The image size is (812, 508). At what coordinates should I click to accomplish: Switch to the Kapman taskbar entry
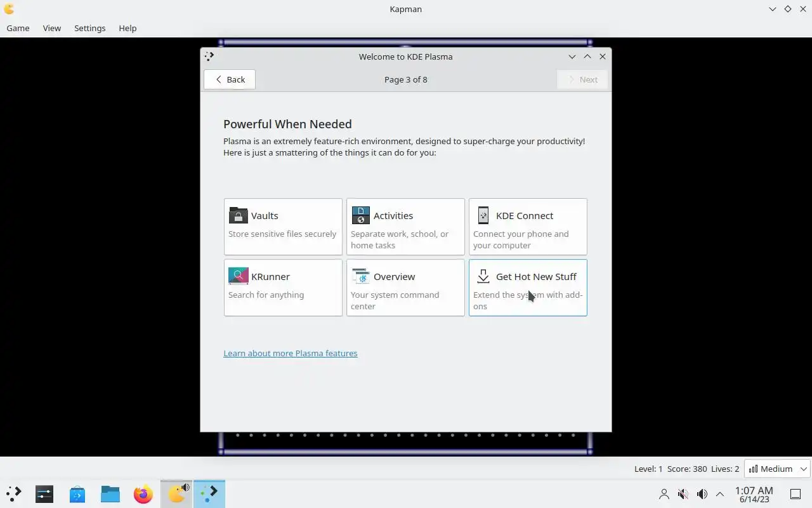[176, 493]
